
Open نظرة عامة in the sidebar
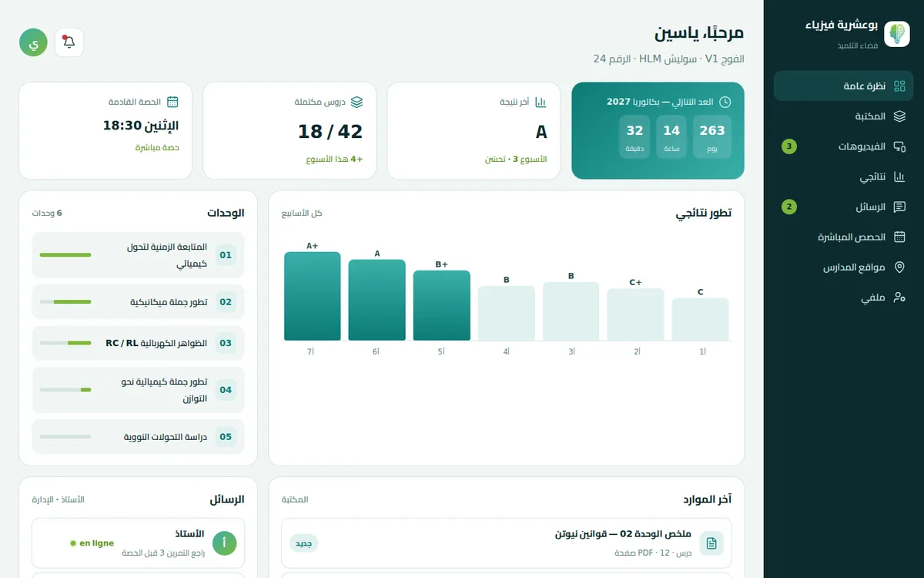coord(843,86)
